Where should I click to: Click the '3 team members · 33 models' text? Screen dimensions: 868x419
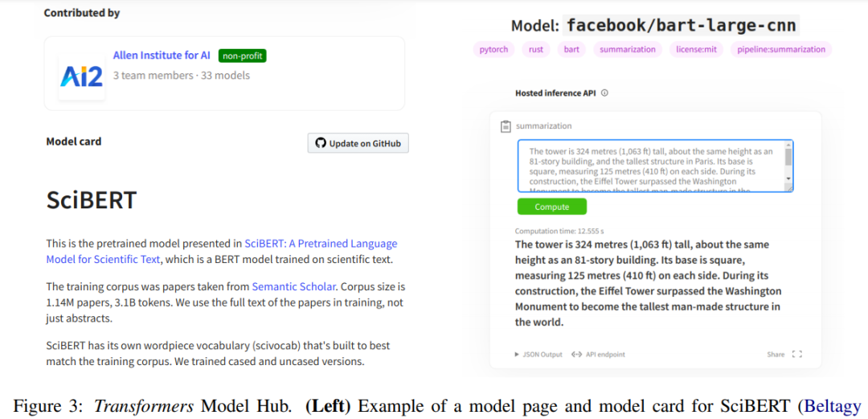(182, 76)
